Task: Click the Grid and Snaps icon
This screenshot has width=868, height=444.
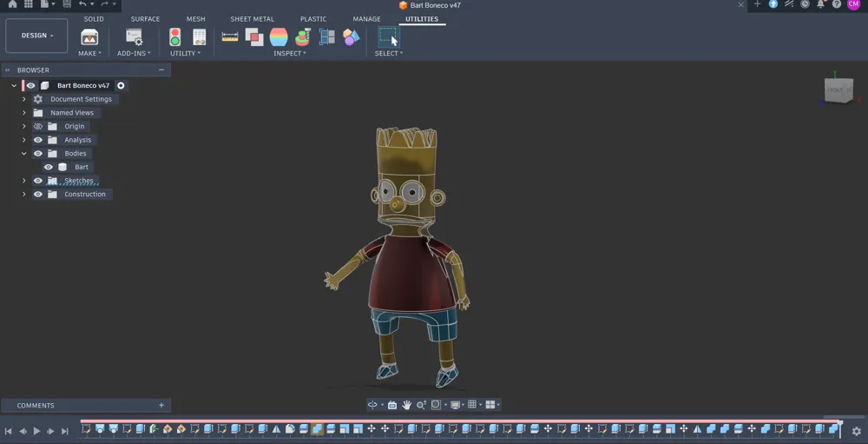Action: (x=471, y=405)
